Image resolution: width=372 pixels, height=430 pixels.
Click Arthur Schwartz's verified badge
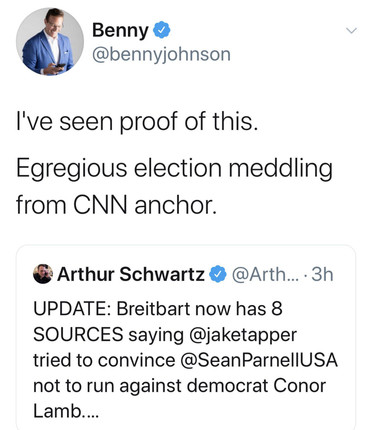pyautogui.click(x=218, y=274)
